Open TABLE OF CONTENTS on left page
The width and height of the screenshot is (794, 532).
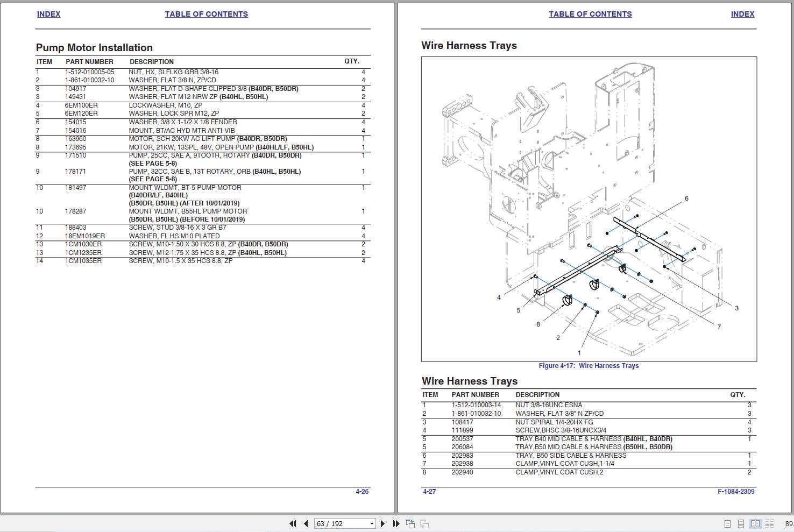pyautogui.click(x=206, y=14)
